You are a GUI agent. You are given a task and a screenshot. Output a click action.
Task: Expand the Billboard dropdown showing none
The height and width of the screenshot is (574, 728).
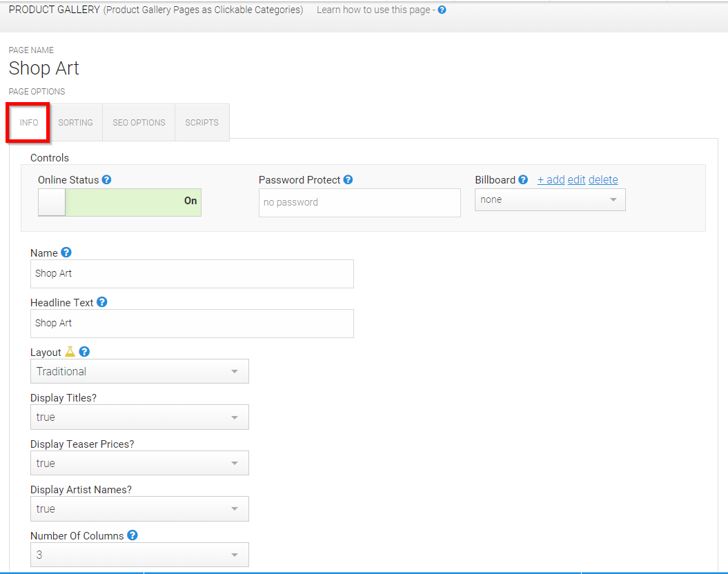click(550, 199)
